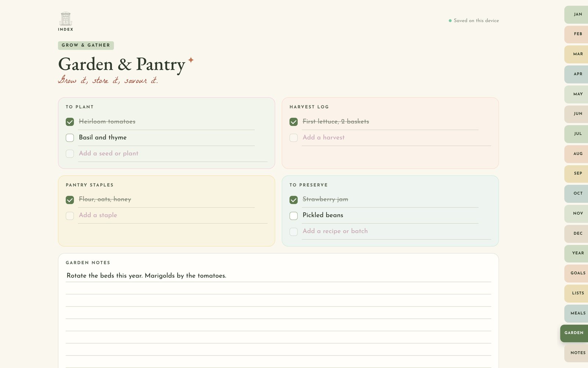
Task: Go to the APR tab
Action: coord(576,74)
